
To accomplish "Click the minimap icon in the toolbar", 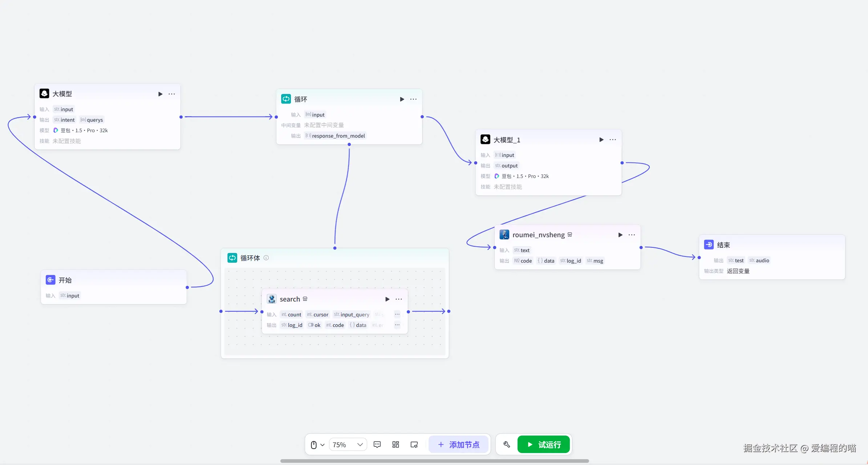I will click(x=414, y=445).
